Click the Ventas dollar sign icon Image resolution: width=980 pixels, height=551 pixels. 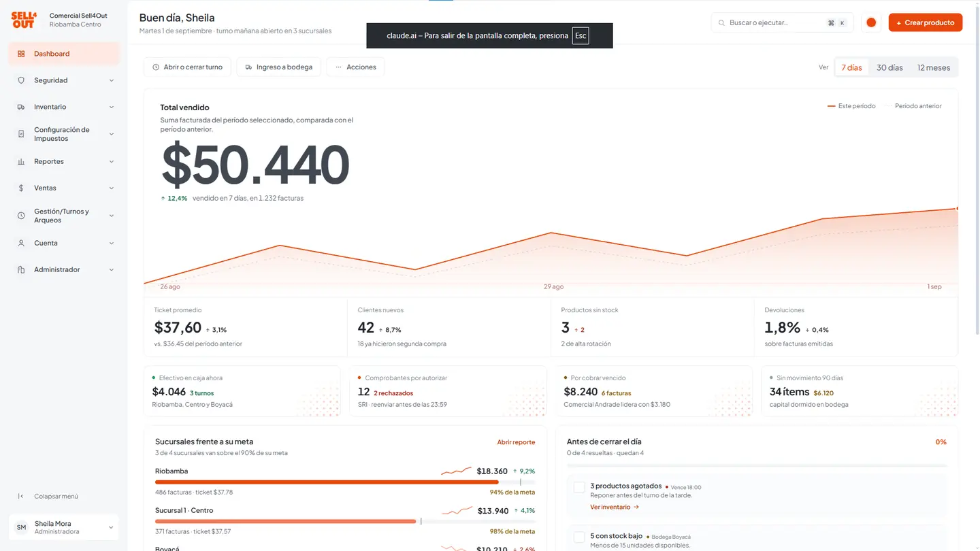click(x=21, y=188)
